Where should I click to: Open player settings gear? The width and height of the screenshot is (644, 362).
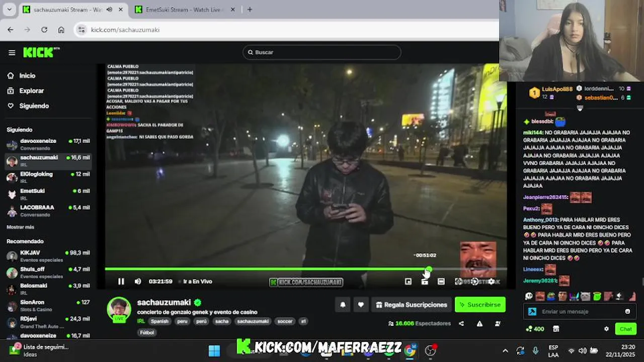point(491,282)
